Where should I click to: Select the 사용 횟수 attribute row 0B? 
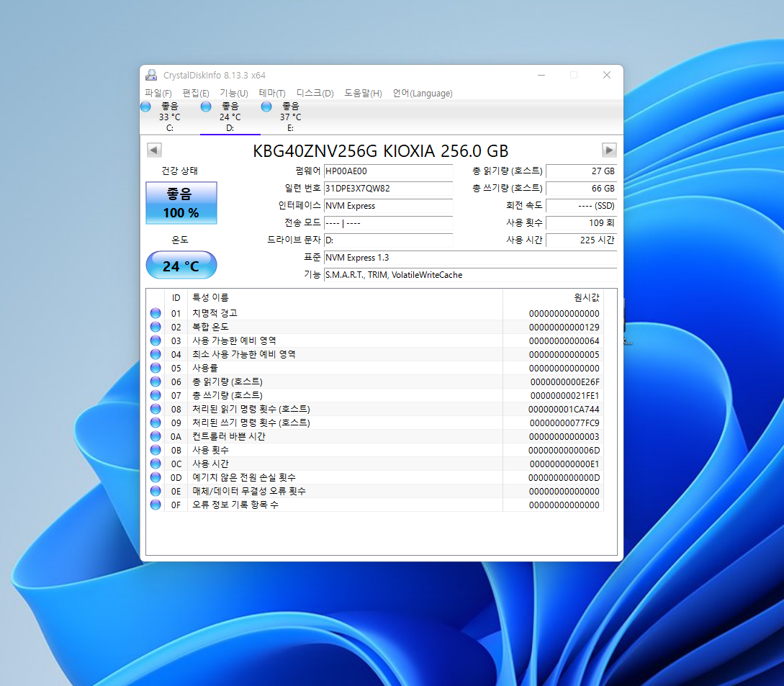coord(375,450)
